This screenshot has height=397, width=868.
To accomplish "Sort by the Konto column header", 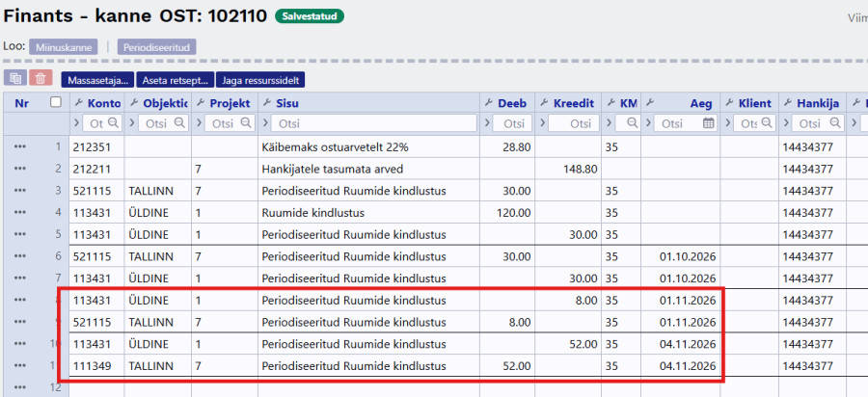I will click(x=104, y=103).
